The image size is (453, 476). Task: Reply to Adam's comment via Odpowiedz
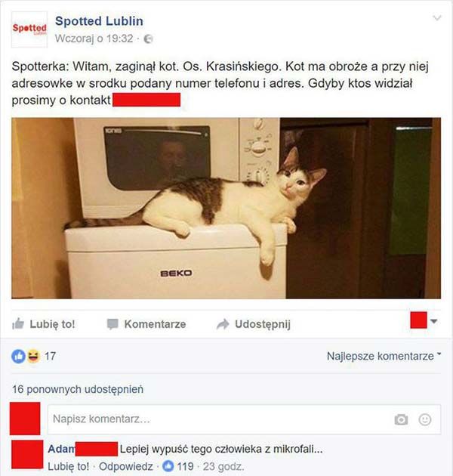[x=126, y=466]
